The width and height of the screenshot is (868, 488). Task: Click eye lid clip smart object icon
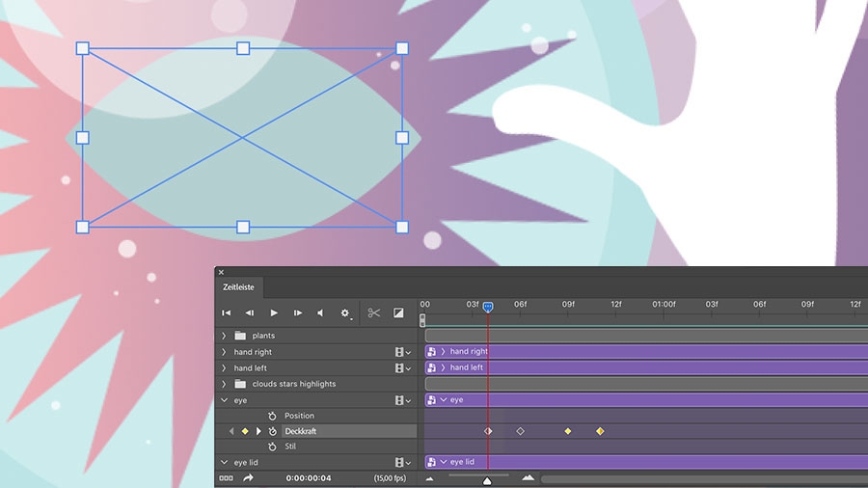[x=432, y=461]
